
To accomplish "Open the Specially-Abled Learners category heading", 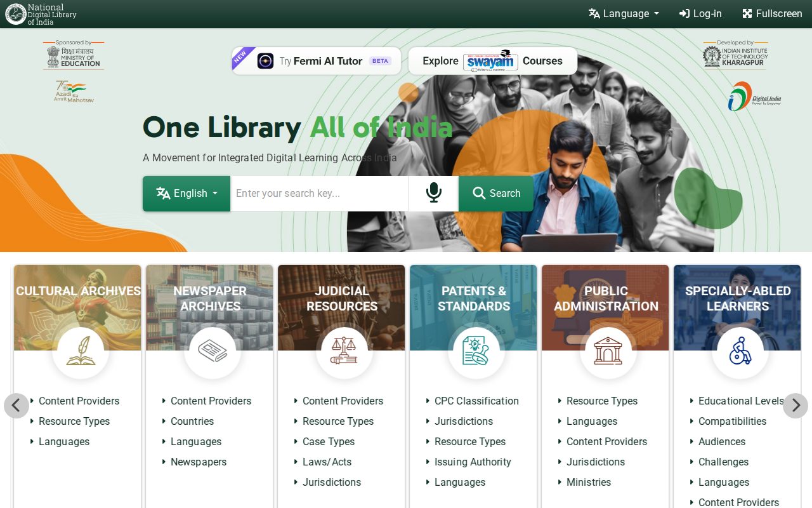I will 738,298.
